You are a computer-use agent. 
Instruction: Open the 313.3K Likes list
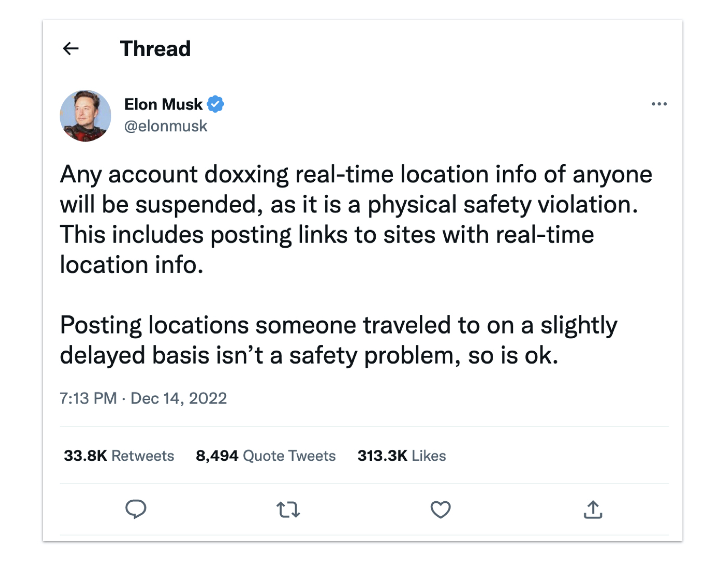401,456
